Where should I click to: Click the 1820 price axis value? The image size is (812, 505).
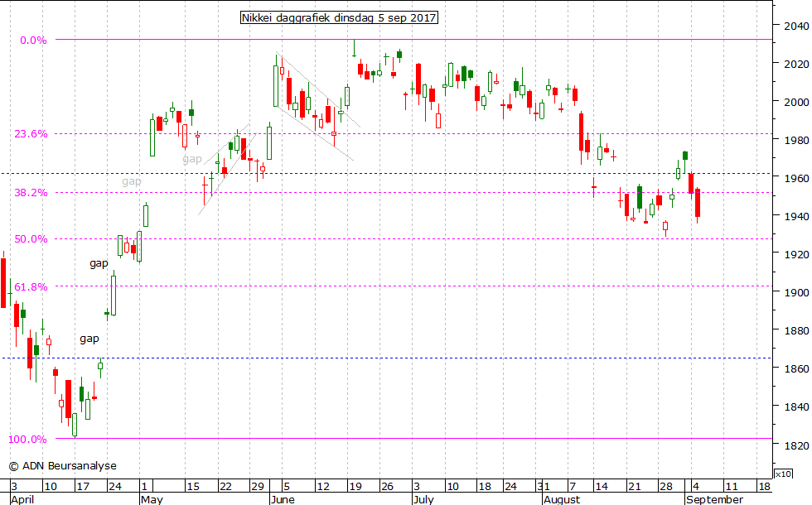point(796,445)
